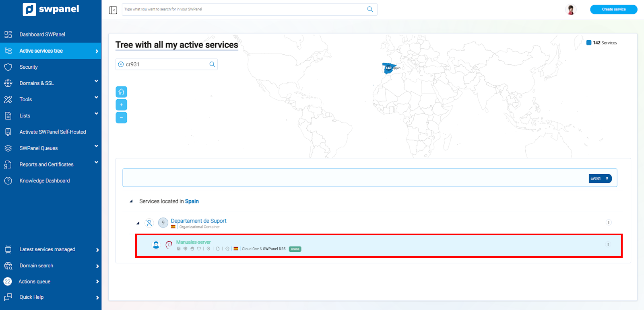Click the shield icon under Manuales-server

point(199,249)
